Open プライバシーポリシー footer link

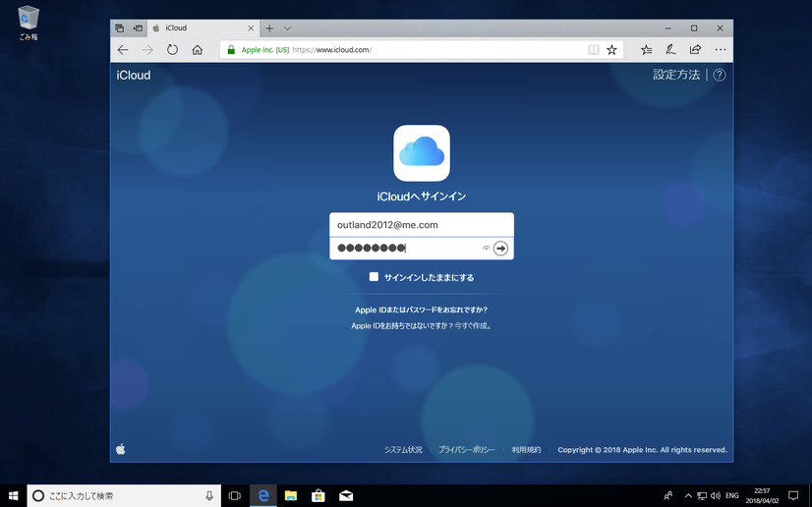click(467, 450)
